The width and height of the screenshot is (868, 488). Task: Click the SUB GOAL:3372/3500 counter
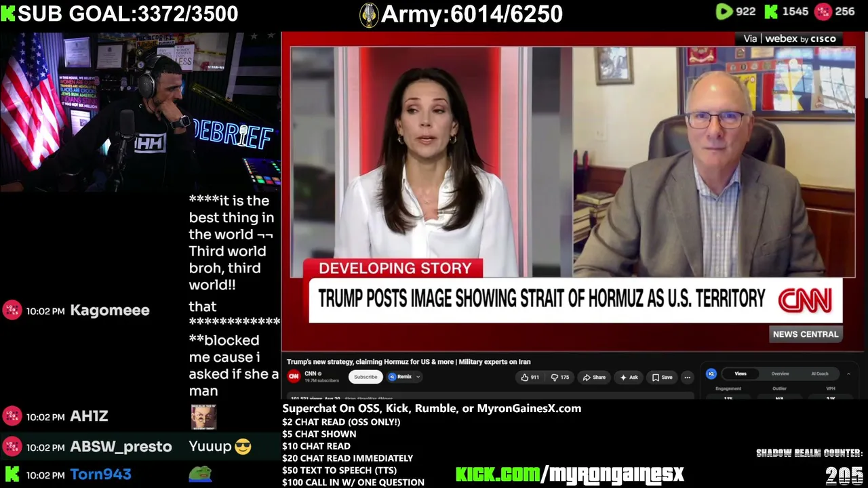point(128,14)
